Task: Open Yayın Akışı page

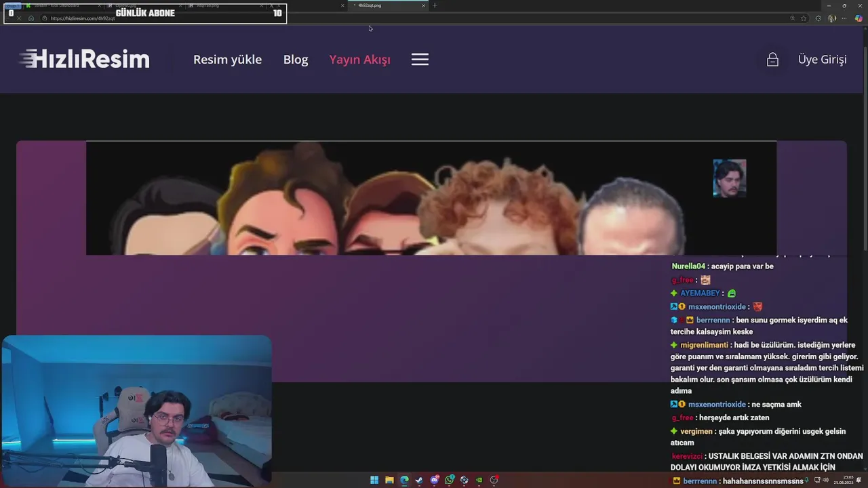Action: 359,60
